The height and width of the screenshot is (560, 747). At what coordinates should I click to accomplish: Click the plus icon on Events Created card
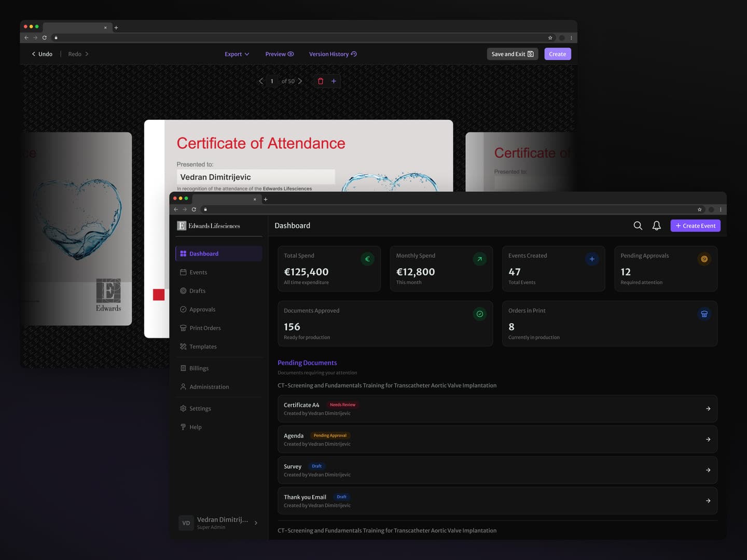pyautogui.click(x=592, y=259)
